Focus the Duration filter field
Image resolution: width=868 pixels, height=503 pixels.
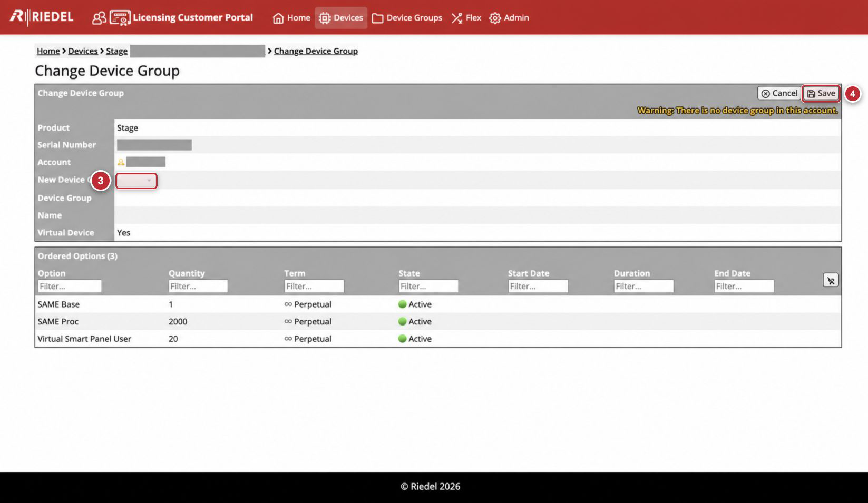tap(644, 286)
